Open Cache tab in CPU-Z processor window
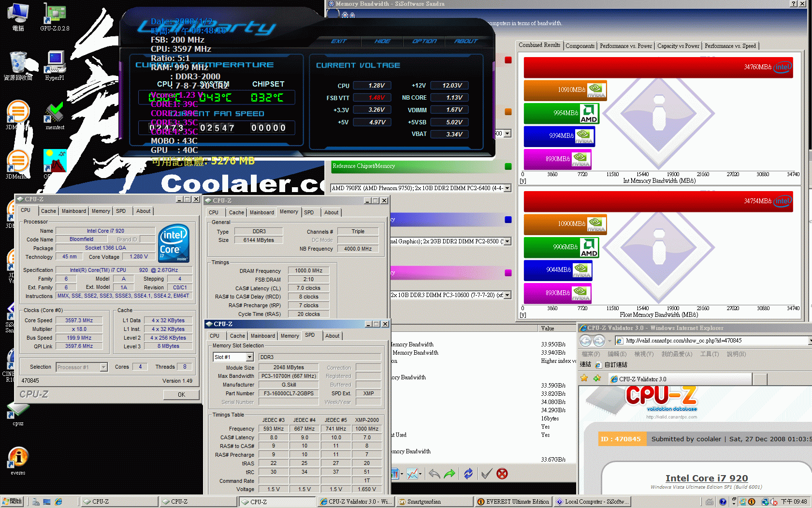812x508 pixels. tap(48, 211)
